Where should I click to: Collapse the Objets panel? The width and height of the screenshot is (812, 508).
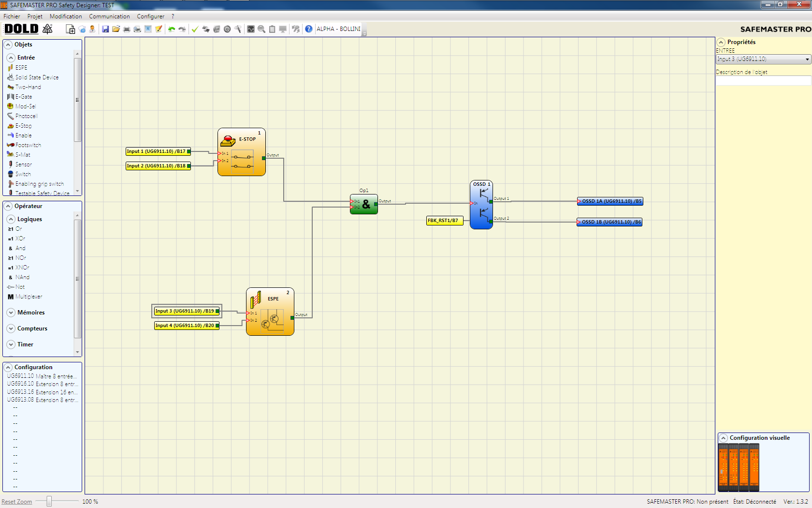[x=8, y=45]
